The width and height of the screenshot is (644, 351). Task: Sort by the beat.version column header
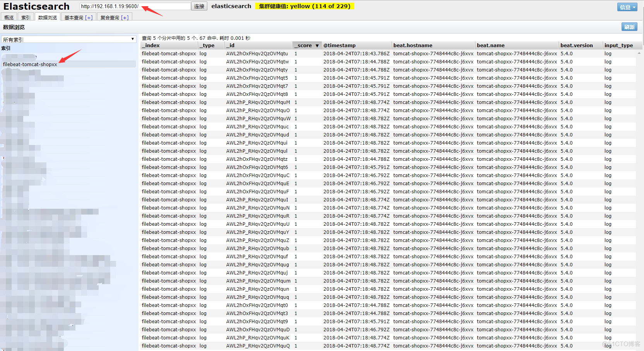pyautogui.click(x=581, y=45)
